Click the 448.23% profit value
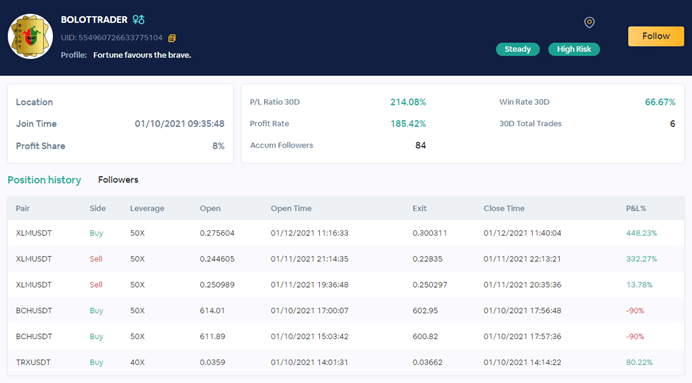692x383 pixels. 641,233
